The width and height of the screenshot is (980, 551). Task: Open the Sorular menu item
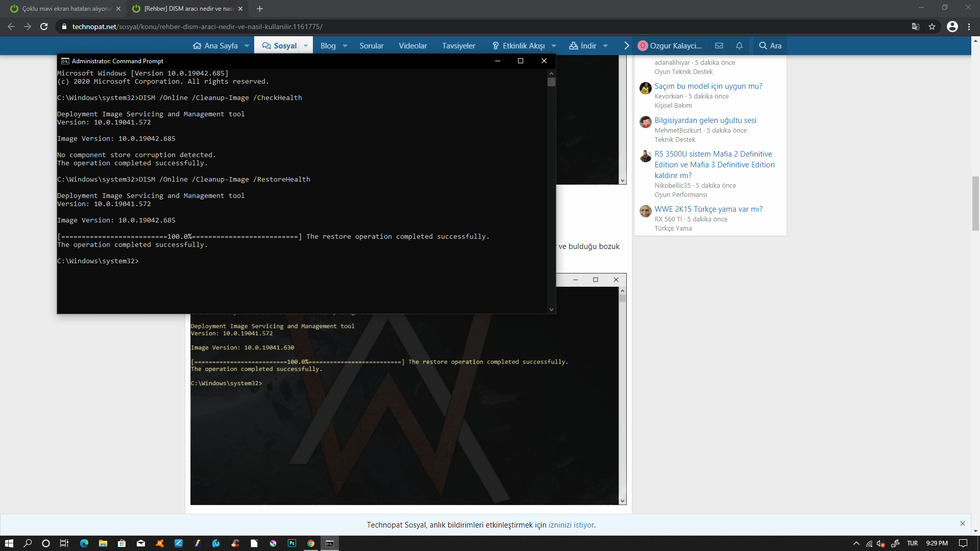coord(371,45)
